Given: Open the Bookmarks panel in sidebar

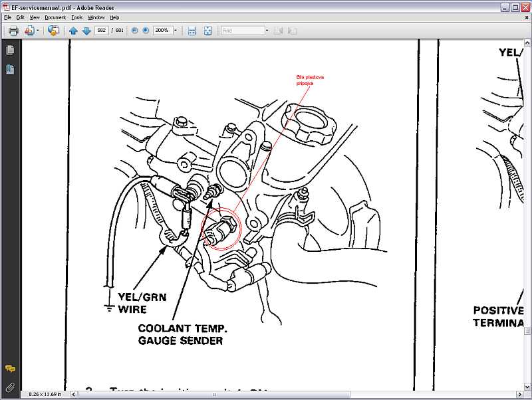Looking at the screenshot, I should pos(10,68).
